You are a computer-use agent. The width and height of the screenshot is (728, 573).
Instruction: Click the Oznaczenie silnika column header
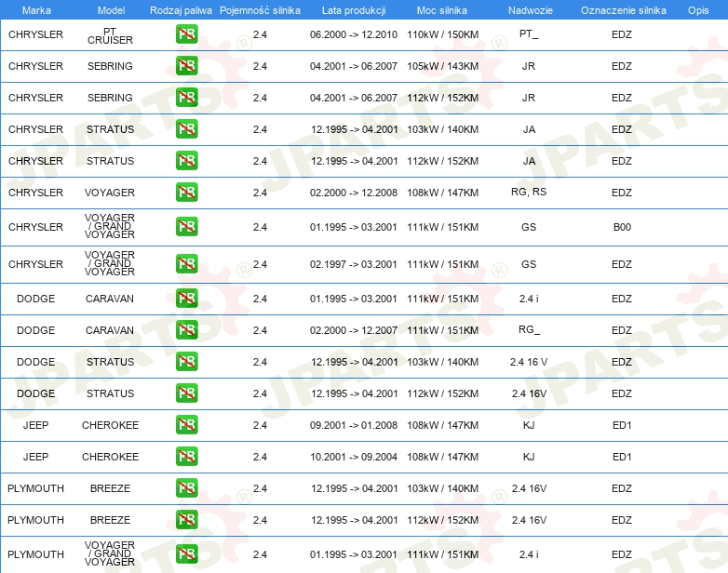[x=624, y=10]
